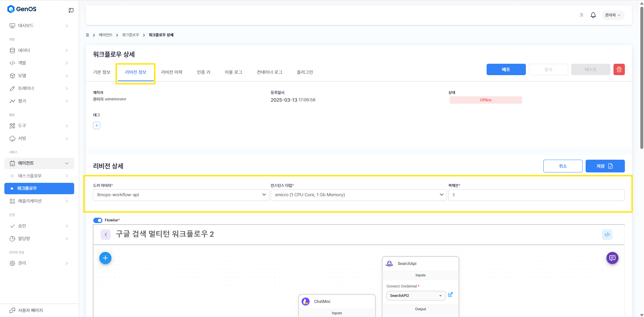644x317 pixels.
Task: Click the blue add node plus button
Action: click(105, 258)
